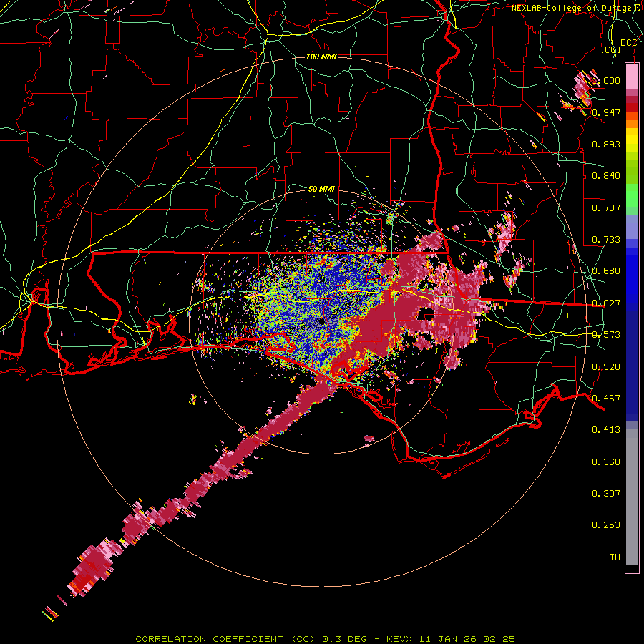Click the 0.467 scale value
Image resolution: width=644 pixels, height=644 pixels.
(x=606, y=399)
